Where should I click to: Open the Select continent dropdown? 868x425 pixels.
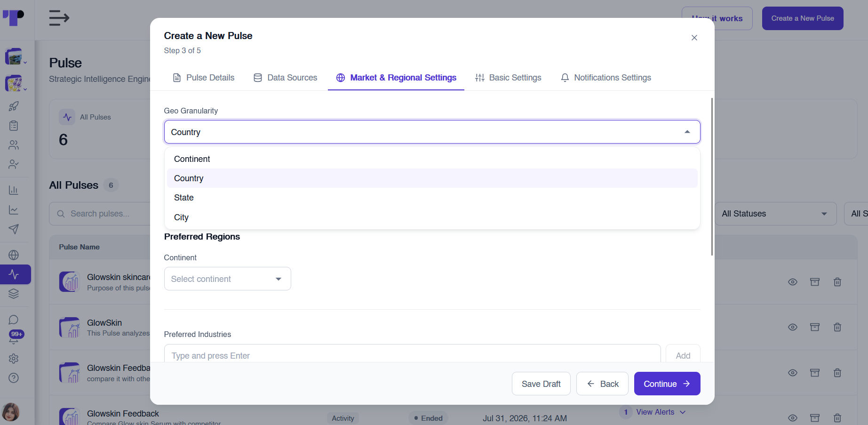point(227,279)
